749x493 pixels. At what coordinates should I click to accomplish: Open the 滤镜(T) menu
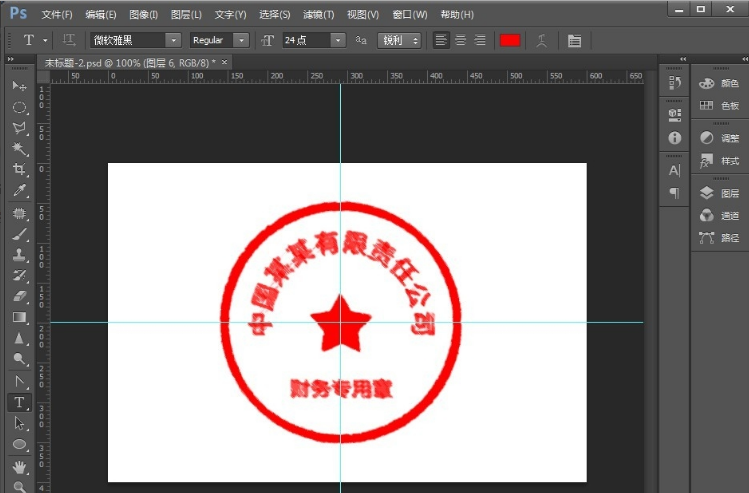tap(319, 14)
